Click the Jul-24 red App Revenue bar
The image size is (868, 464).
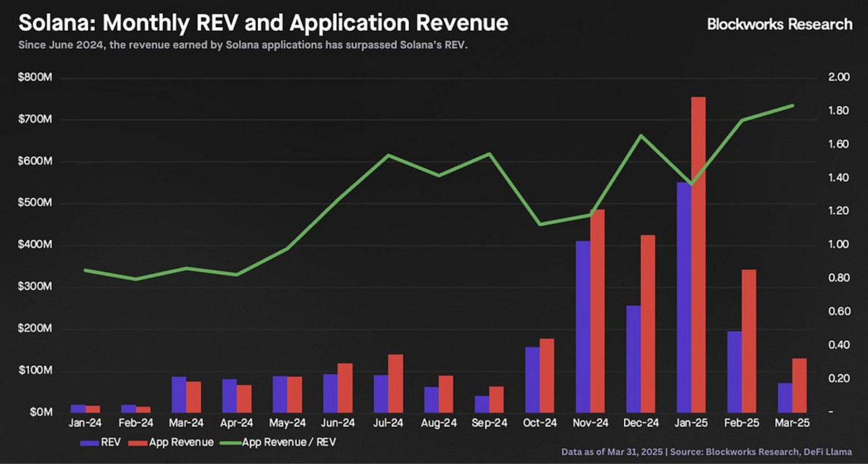(395, 383)
